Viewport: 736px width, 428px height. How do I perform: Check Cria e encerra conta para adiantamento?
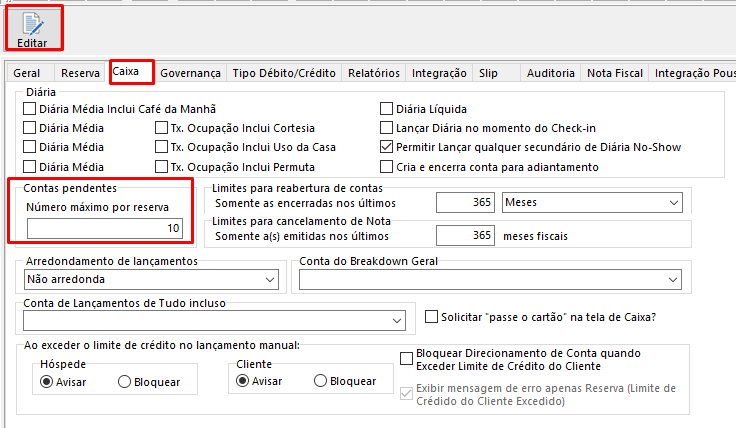coord(386,167)
